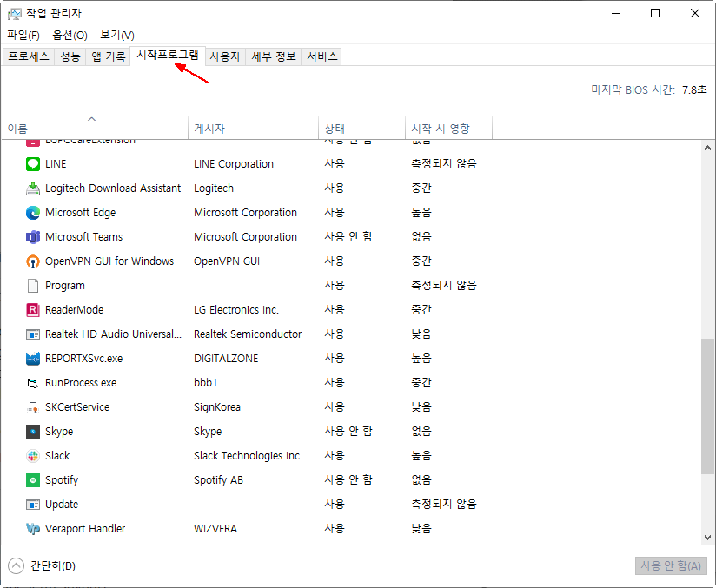Click the REPORTXSvc.exe icon
The width and height of the screenshot is (716, 588).
(x=33, y=359)
